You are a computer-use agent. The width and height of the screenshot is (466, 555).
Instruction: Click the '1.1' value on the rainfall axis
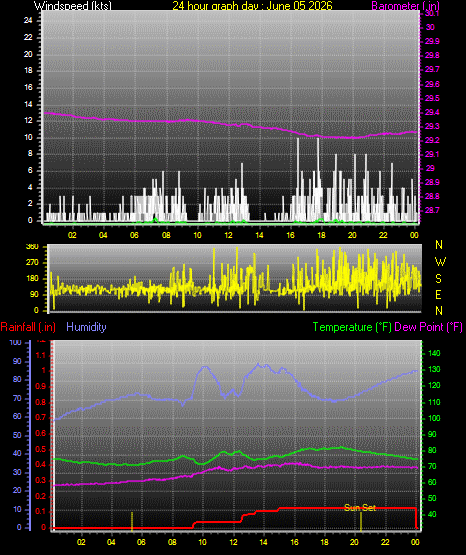coord(41,355)
